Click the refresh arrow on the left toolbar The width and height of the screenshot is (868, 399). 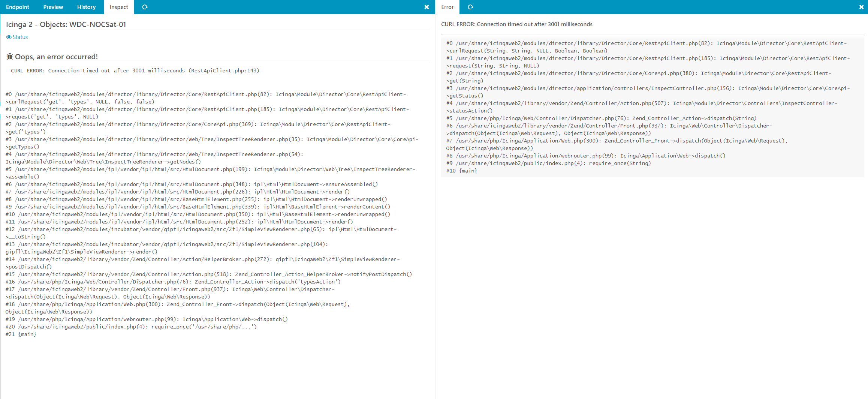(x=145, y=7)
